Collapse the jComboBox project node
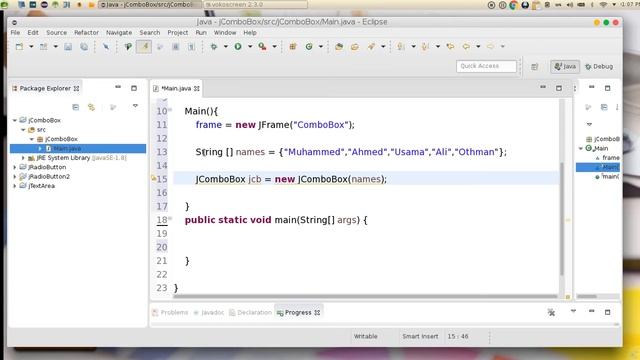The image size is (640, 360). [15, 120]
